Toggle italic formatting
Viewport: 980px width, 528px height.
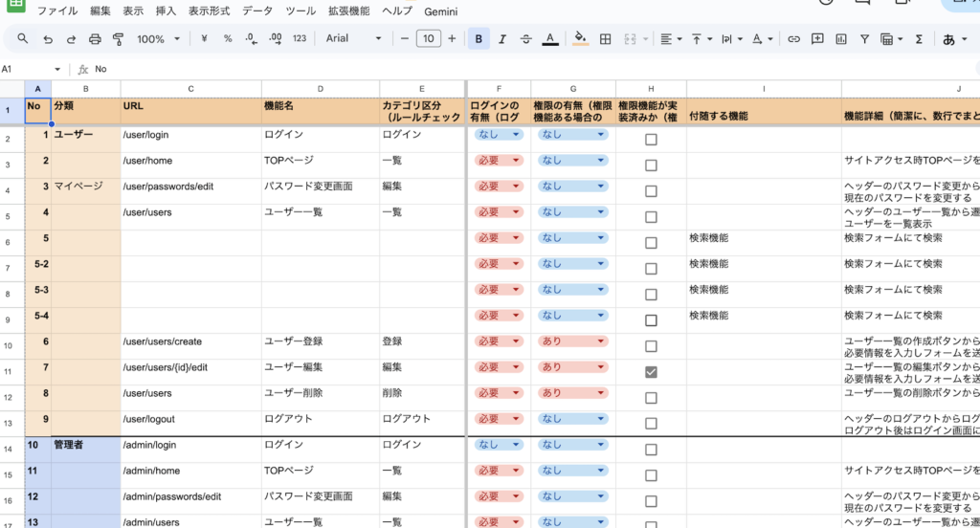[x=502, y=39]
